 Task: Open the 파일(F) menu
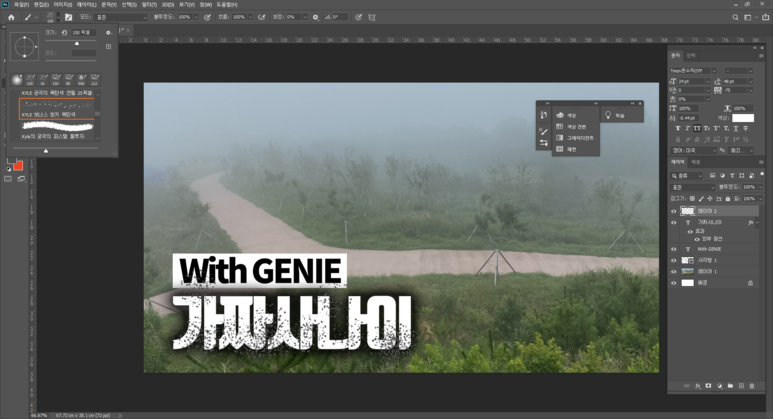coord(21,4)
